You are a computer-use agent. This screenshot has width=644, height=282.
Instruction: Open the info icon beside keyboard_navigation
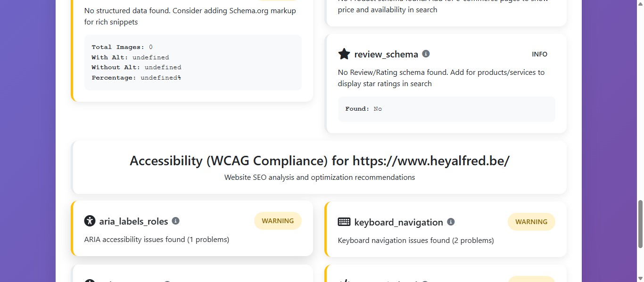[x=451, y=222]
